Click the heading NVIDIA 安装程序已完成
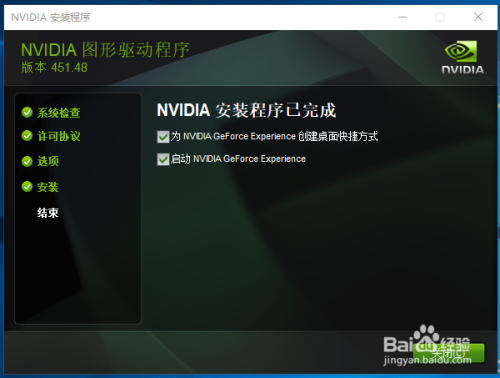This screenshot has width=500, height=378. point(246,110)
